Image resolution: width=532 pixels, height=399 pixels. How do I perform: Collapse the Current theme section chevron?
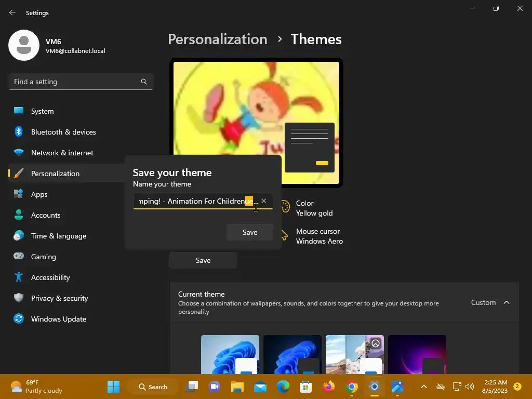507,302
